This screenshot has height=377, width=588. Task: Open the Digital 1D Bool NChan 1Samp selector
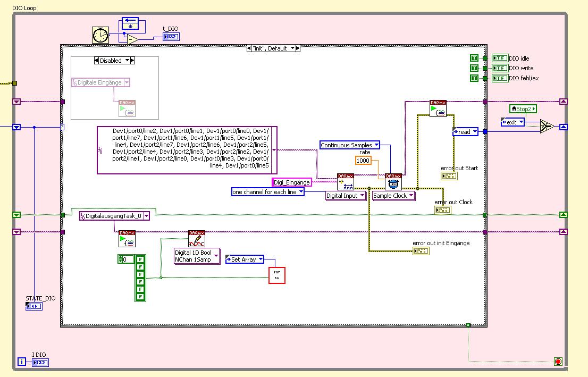click(216, 256)
